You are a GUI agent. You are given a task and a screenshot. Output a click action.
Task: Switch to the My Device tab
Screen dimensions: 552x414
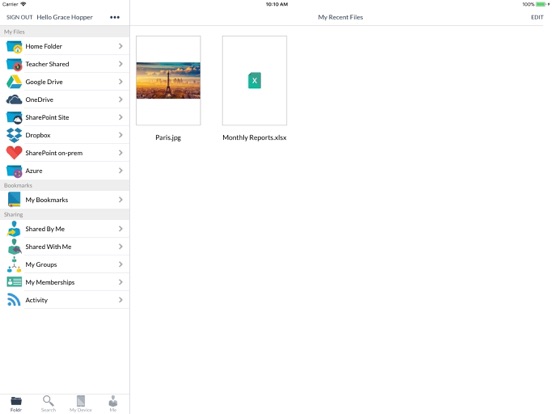(81, 404)
